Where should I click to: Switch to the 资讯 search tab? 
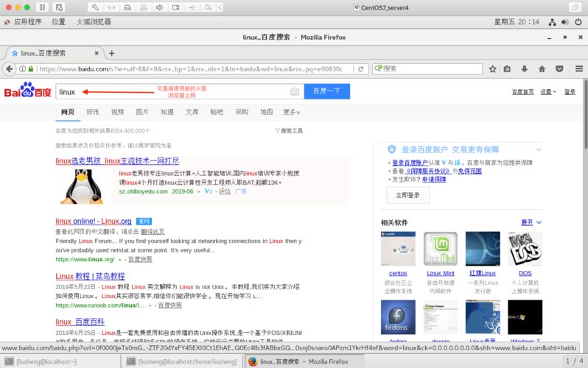92,112
